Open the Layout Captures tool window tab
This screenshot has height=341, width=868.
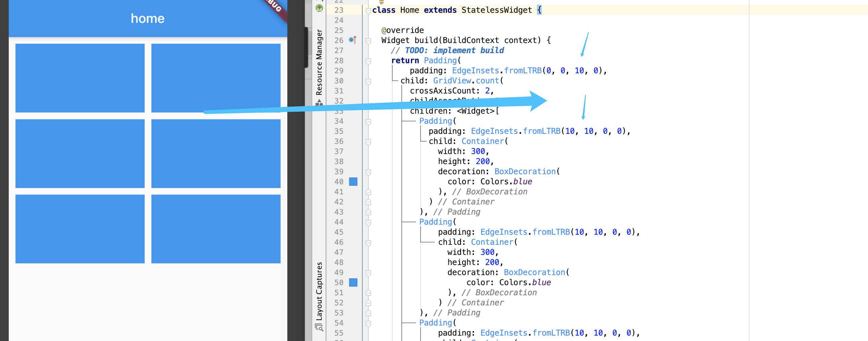pyautogui.click(x=319, y=291)
